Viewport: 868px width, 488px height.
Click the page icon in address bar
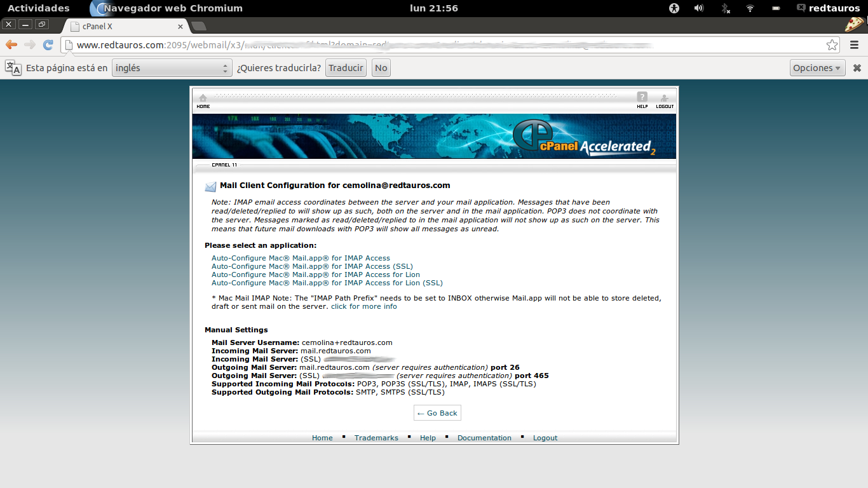tap(69, 45)
